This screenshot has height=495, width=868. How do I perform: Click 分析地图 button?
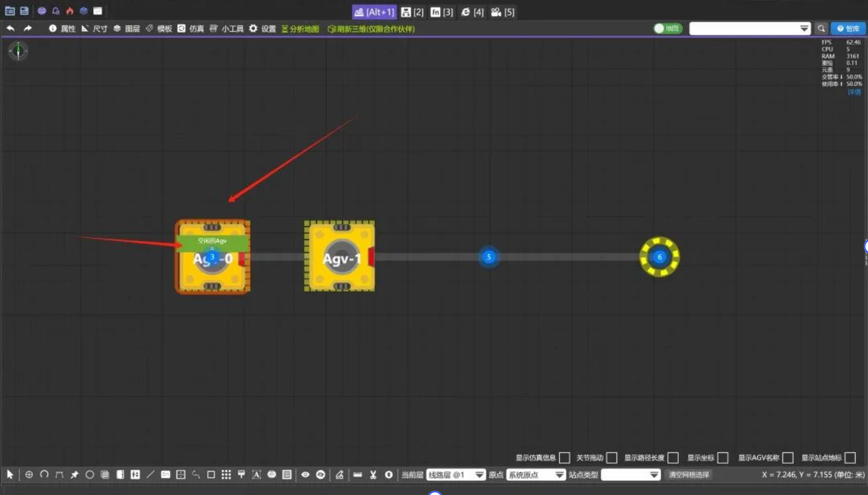click(x=300, y=29)
